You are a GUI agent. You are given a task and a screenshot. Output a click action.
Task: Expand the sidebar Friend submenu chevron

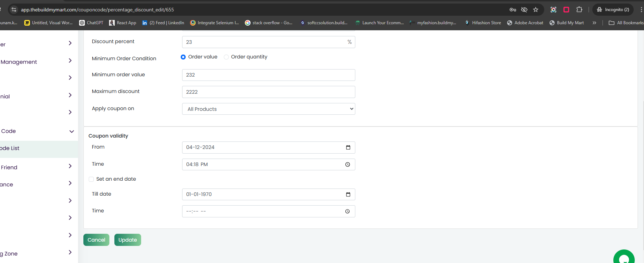coord(70,166)
